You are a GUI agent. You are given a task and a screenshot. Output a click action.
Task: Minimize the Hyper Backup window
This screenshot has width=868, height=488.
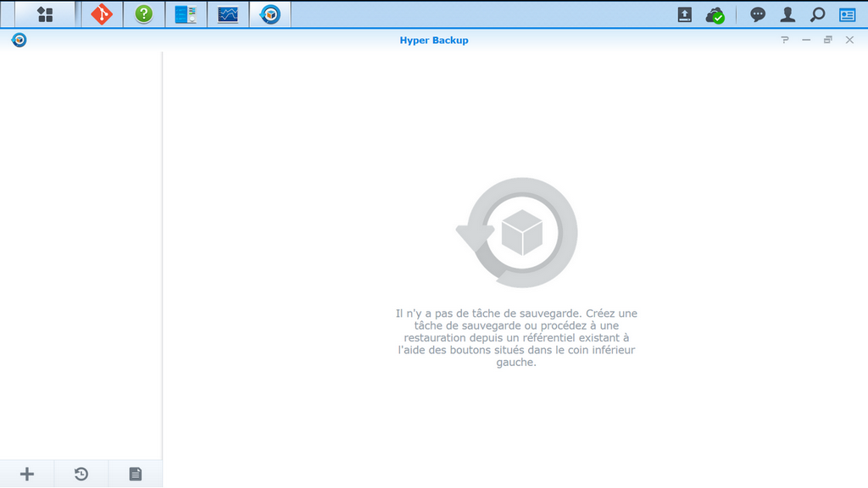click(807, 40)
